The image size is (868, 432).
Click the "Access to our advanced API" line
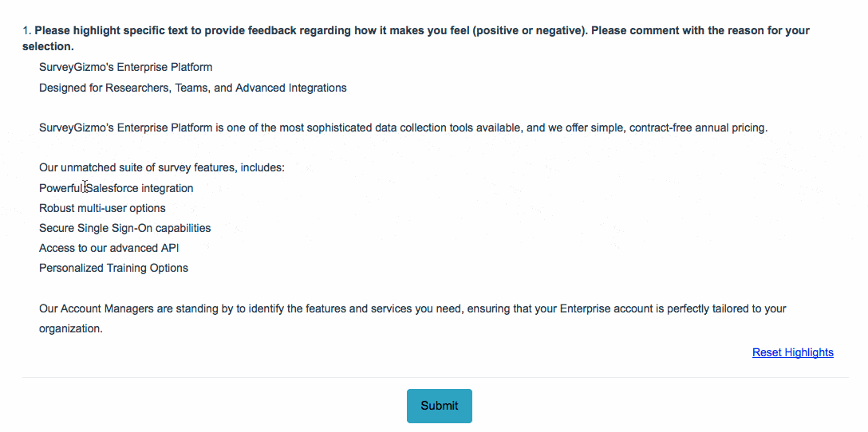coord(108,248)
